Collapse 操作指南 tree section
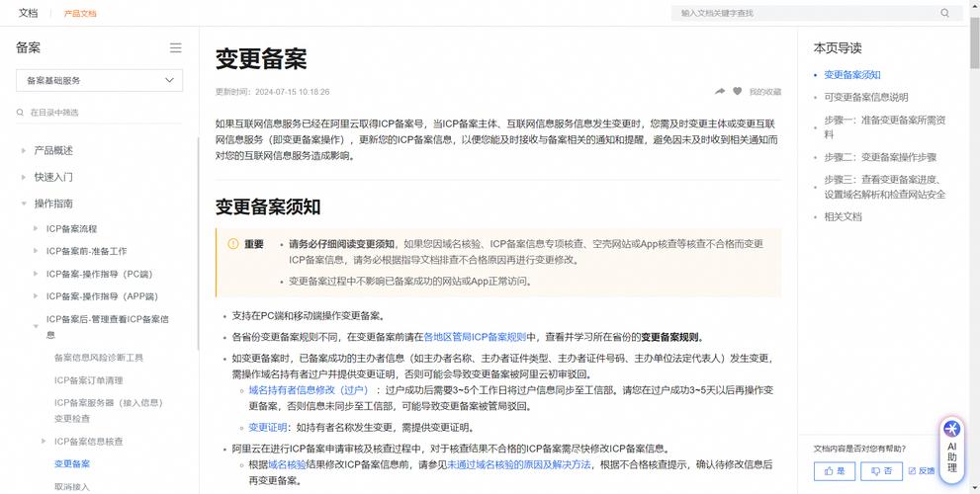 tap(24, 204)
